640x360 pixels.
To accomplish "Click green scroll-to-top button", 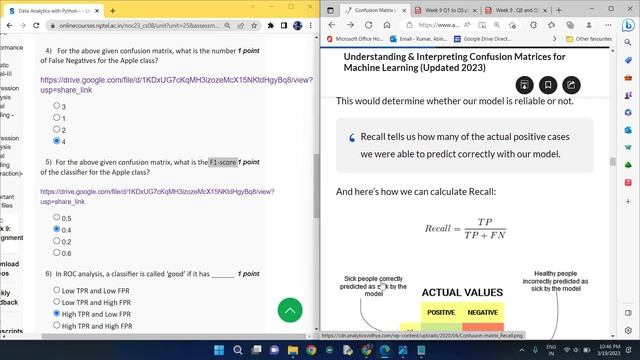I will [290, 310].
